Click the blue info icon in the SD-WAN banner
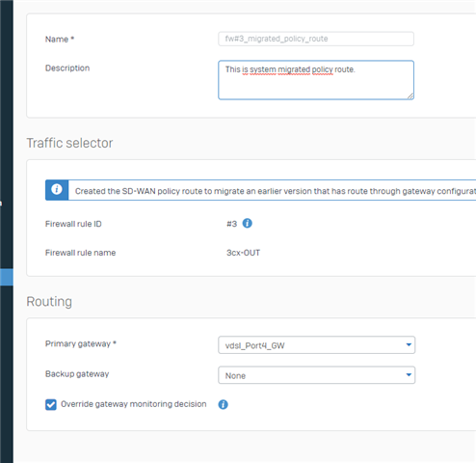The width and height of the screenshot is (476, 463). coord(57,190)
